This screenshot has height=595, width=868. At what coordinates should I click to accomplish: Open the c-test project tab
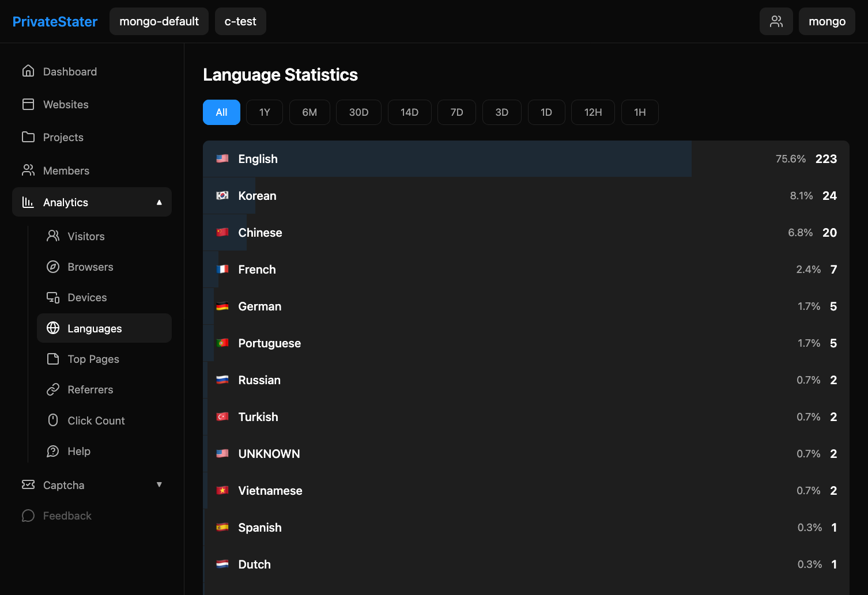[240, 21]
